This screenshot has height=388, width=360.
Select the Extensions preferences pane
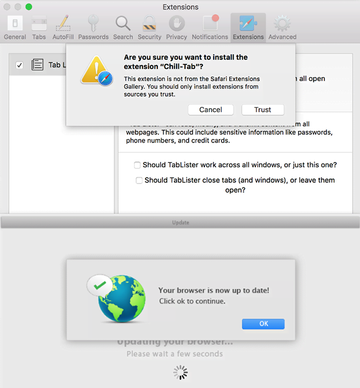(x=248, y=28)
